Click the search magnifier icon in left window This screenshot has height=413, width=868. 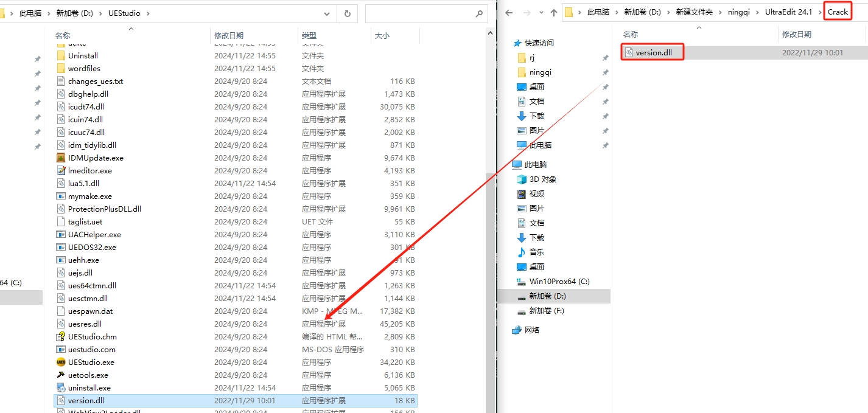tap(478, 13)
